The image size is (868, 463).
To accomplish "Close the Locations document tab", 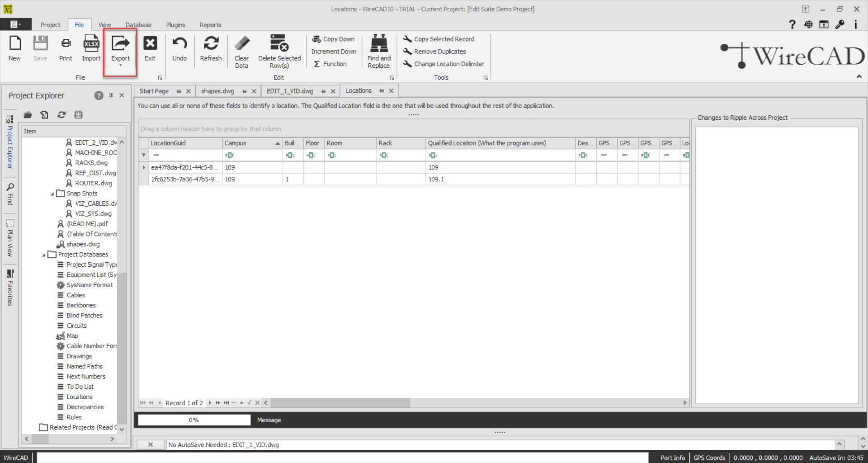I will 392,91.
